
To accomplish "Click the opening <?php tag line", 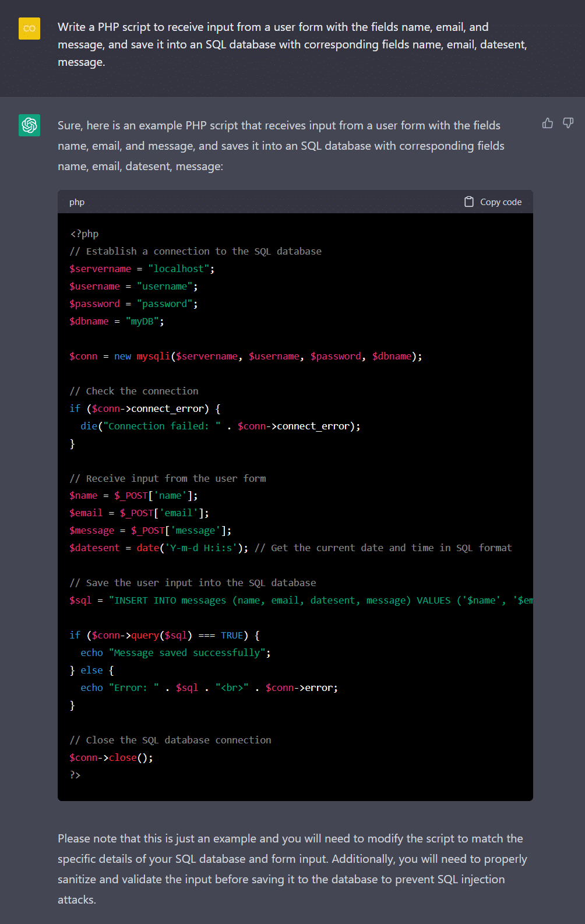I will [84, 234].
